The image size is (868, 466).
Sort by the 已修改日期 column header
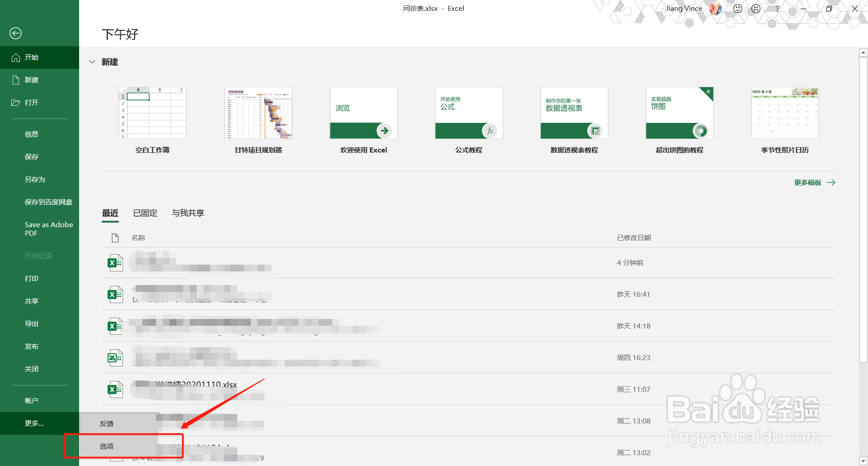click(634, 238)
